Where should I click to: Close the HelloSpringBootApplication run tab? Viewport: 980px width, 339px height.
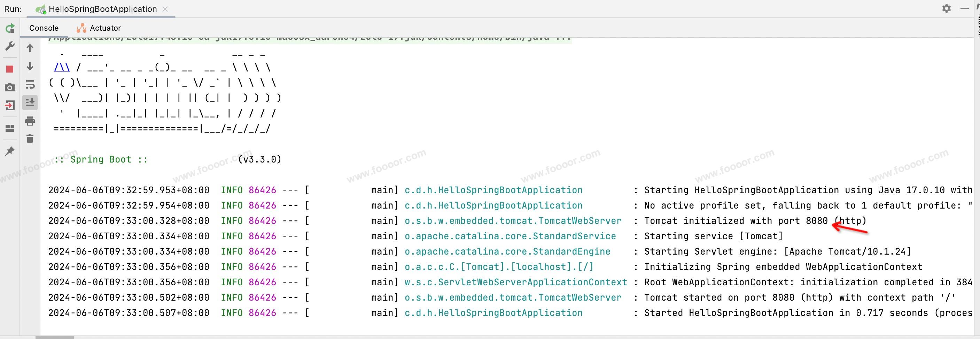165,9
